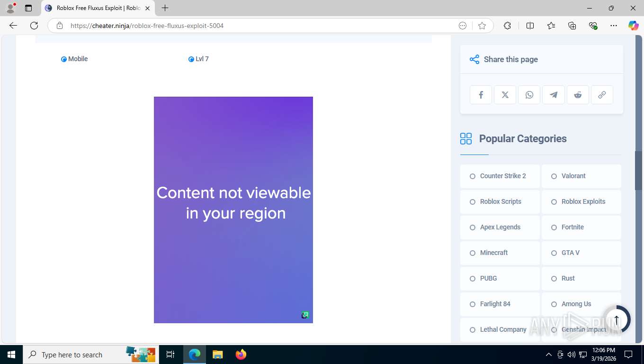Viewport: 644px width, 364px height.
Task: Open Fortnite category
Action: click(x=581, y=227)
